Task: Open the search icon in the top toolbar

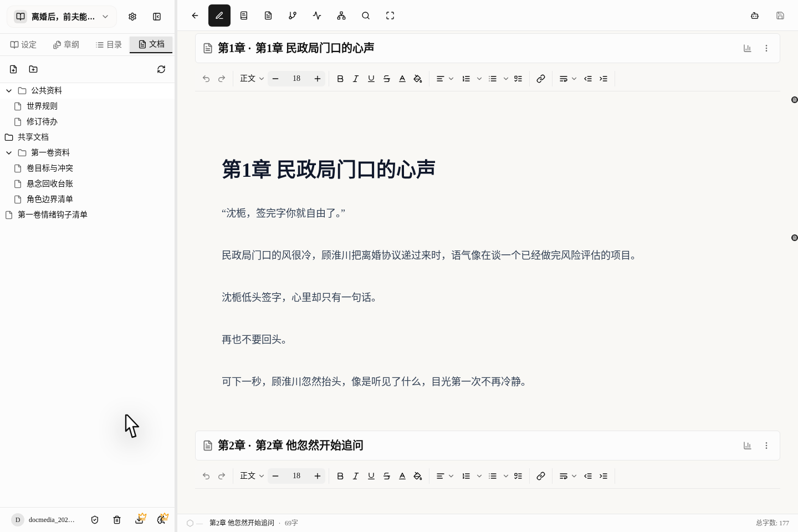Action: [366, 16]
